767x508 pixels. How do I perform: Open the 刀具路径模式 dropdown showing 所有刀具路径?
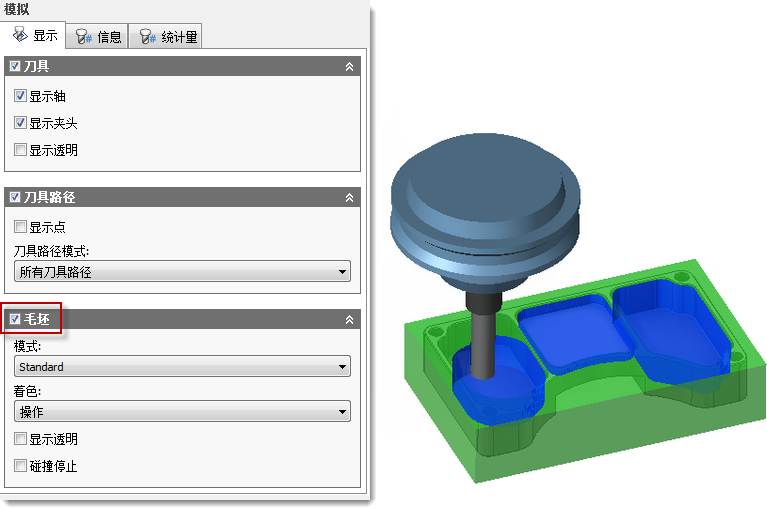182,271
